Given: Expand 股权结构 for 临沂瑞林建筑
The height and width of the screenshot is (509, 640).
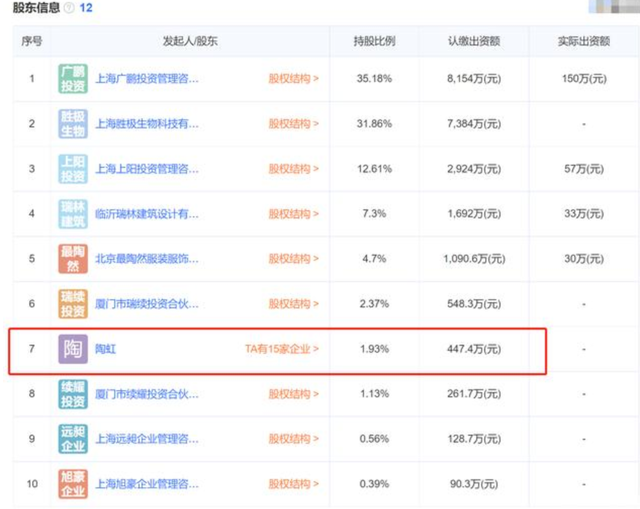Looking at the screenshot, I should [x=293, y=213].
